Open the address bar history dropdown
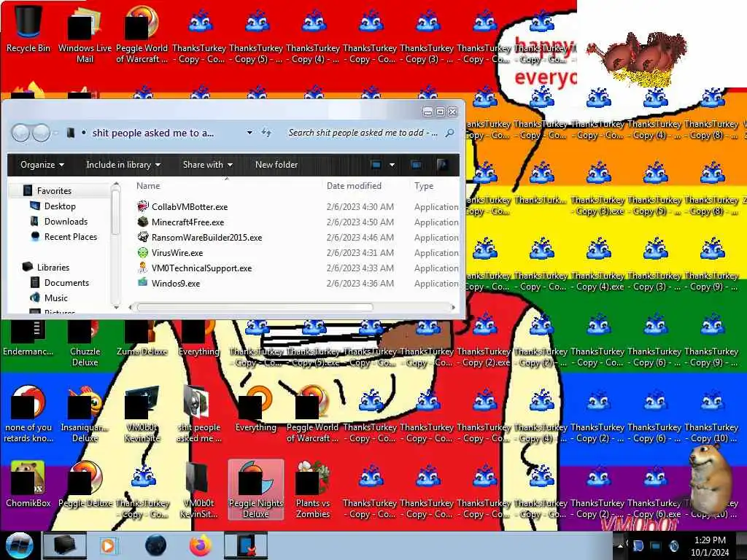The image size is (747, 560). [x=249, y=133]
